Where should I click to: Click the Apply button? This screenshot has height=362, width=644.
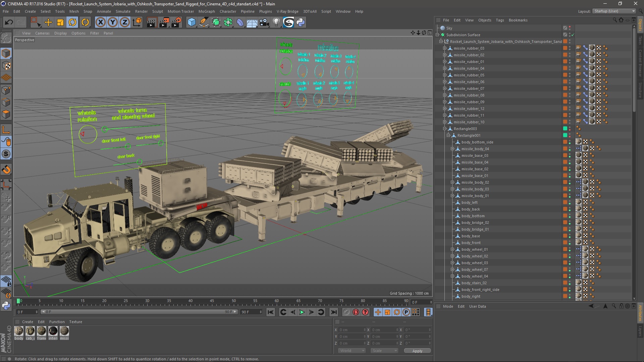pos(417,351)
